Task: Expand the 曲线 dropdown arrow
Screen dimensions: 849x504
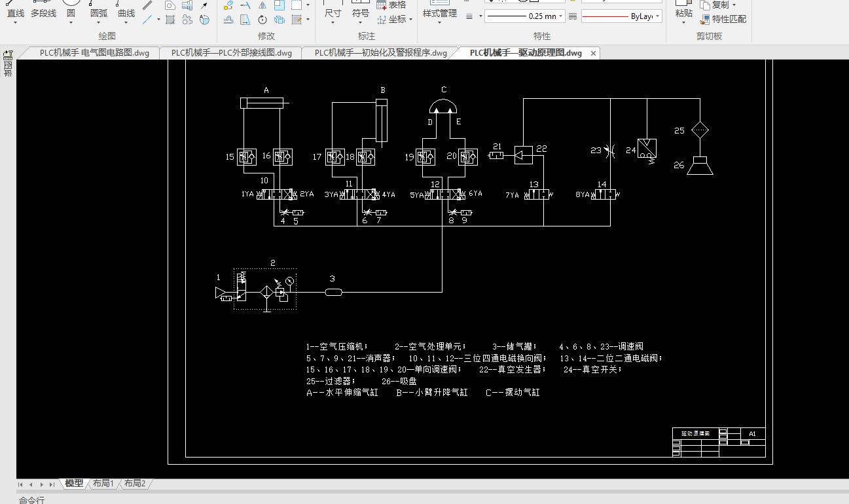Action: pyautogui.click(x=126, y=24)
